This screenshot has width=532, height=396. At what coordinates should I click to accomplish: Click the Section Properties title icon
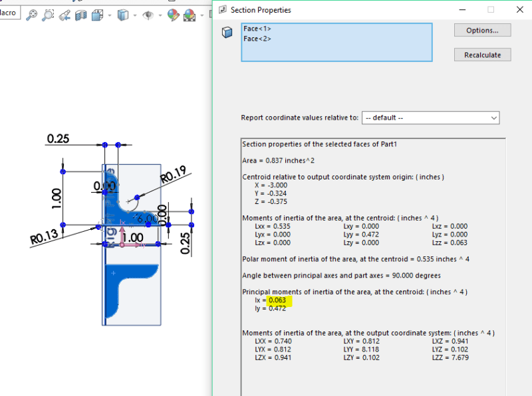pos(223,9)
